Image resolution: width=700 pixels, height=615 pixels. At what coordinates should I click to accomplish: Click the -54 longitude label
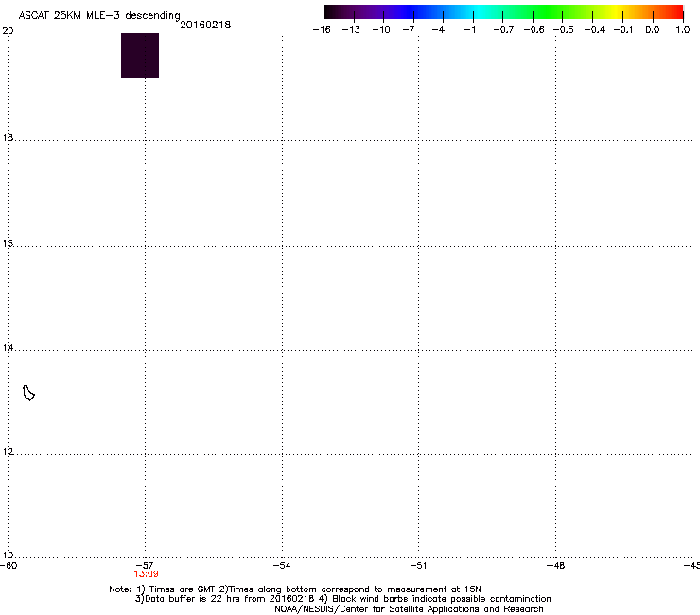pyautogui.click(x=282, y=565)
